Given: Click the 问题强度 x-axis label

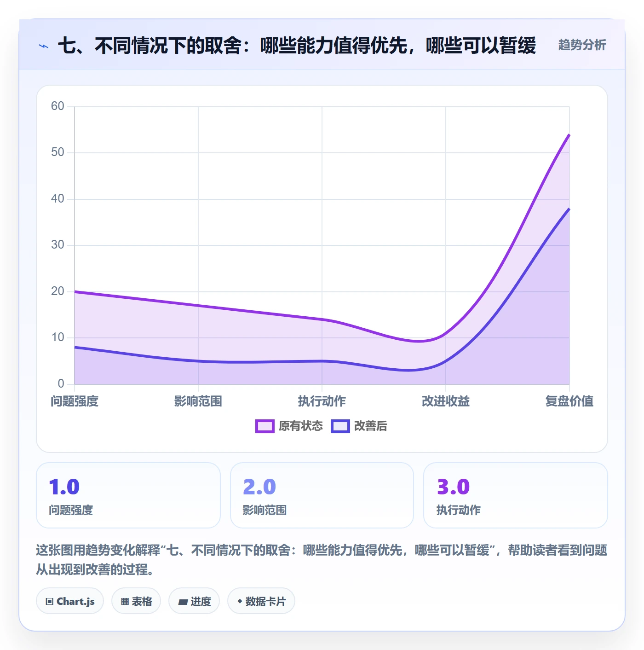Looking at the screenshot, I should [x=75, y=401].
